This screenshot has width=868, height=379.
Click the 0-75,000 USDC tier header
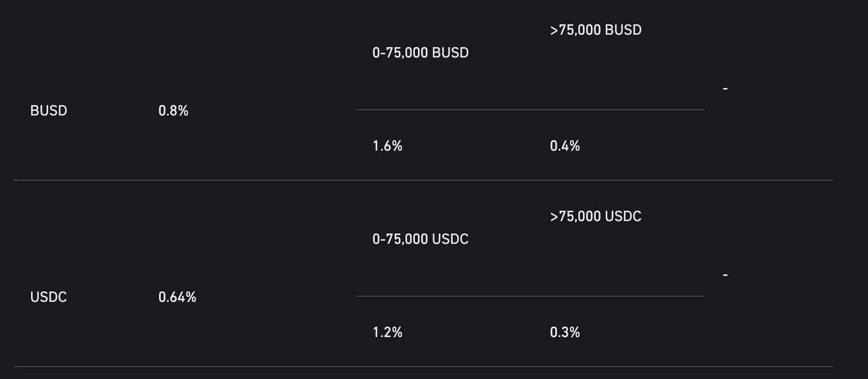point(421,239)
